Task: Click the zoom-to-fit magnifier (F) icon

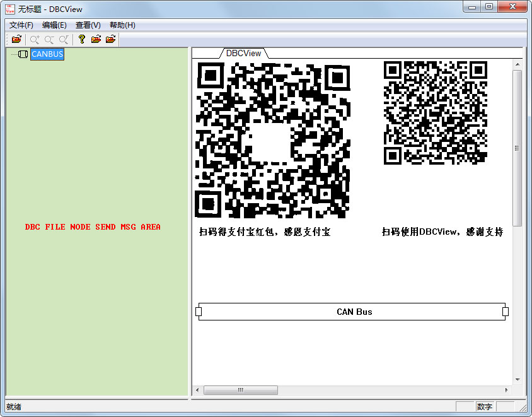Action: 64,39
